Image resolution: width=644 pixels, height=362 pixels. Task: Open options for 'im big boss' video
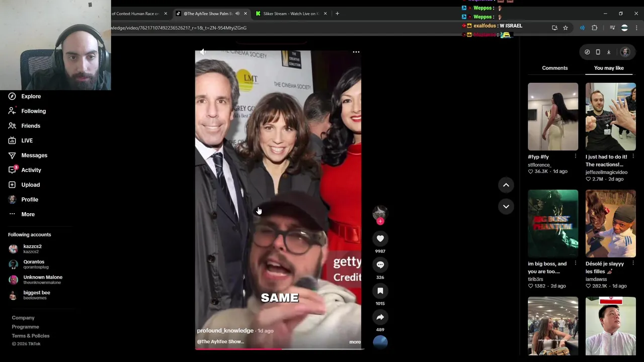[576, 264]
